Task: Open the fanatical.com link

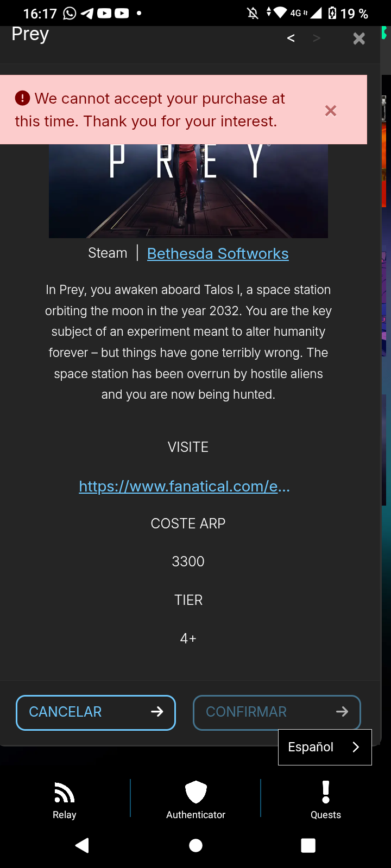Action: click(x=185, y=486)
